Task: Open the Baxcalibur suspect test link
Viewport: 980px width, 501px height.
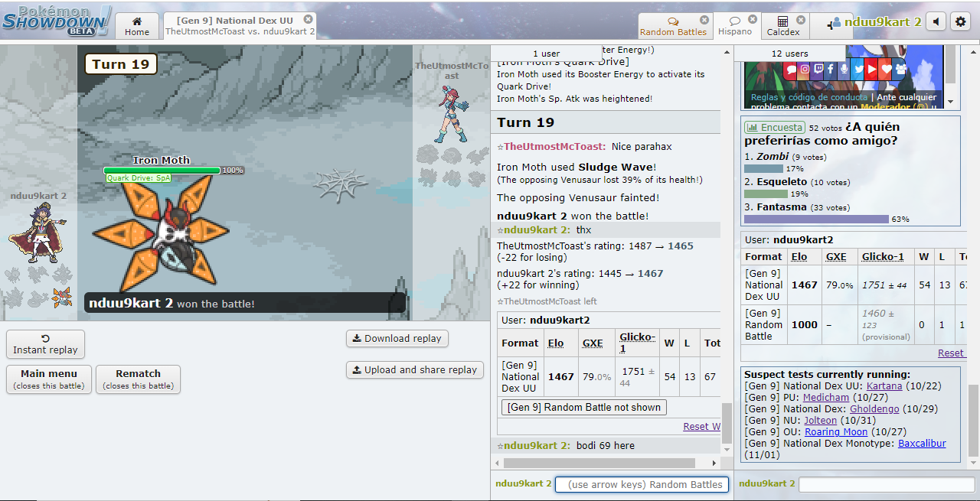Action: [x=922, y=444]
